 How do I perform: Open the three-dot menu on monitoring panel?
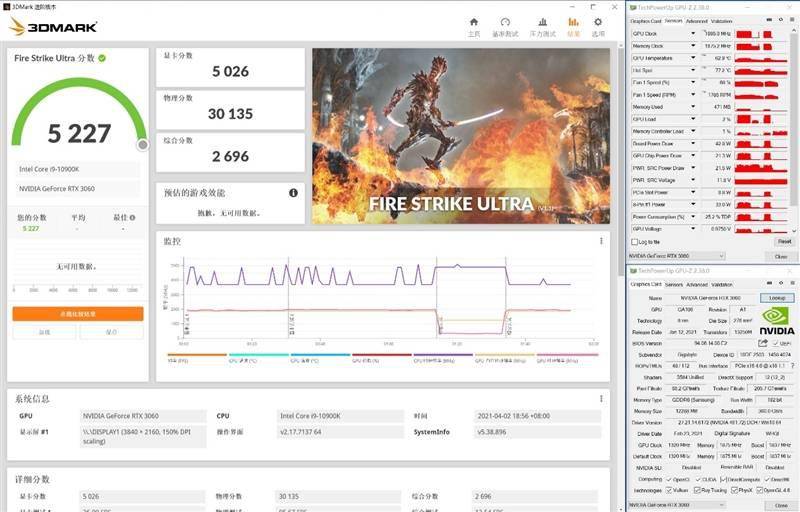(x=602, y=241)
